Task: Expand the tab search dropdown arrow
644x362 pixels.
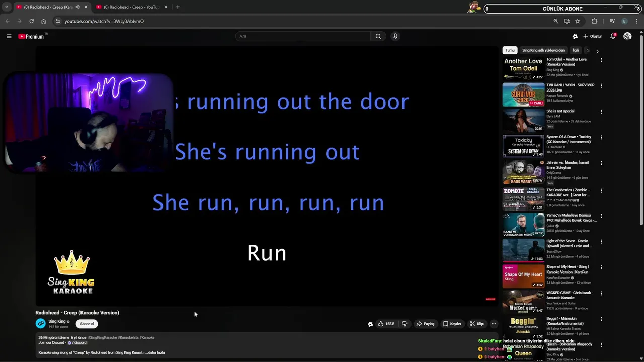Action: tap(7, 7)
